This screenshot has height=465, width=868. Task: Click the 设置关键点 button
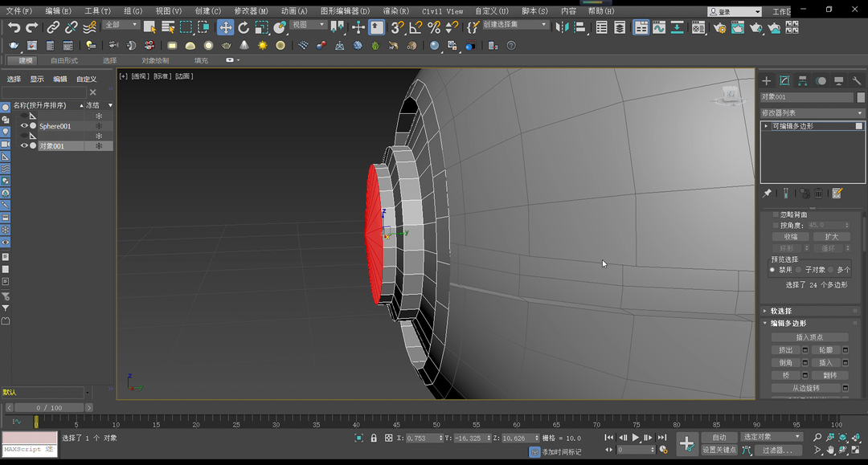point(719,450)
